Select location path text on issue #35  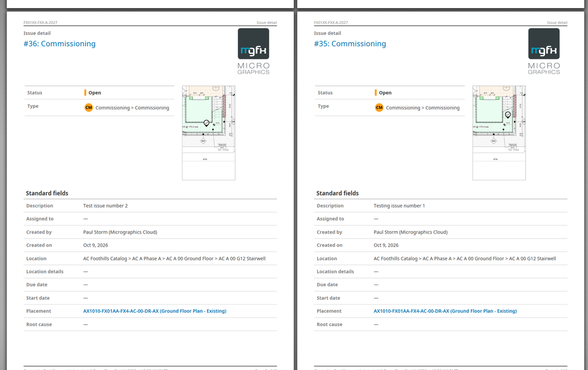(465, 259)
